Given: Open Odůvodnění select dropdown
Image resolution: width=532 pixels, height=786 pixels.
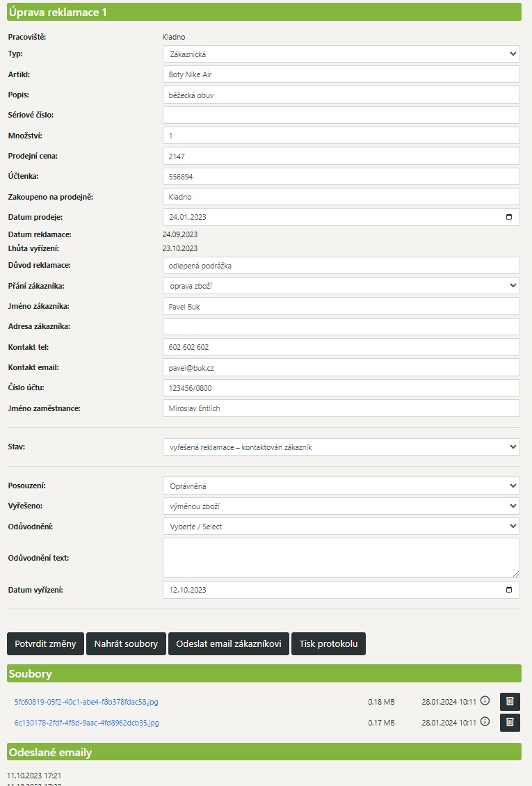Looking at the screenshot, I should (x=341, y=527).
